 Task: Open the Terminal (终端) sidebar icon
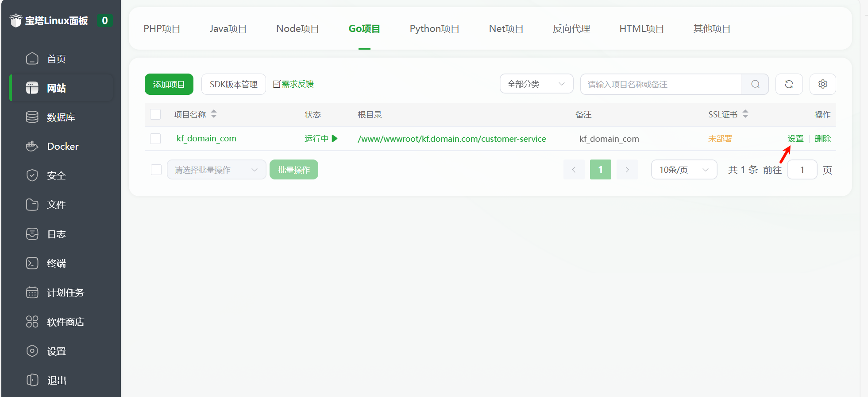click(x=32, y=263)
